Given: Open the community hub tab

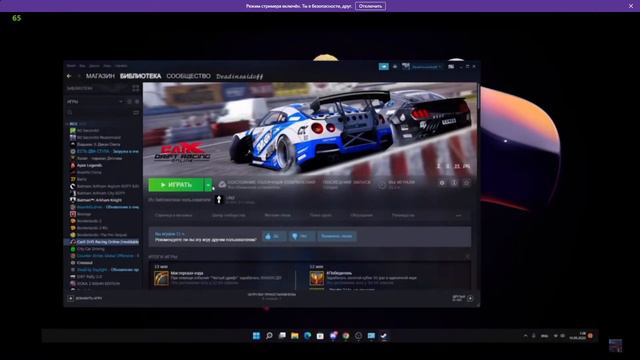Looking at the screenshot, I should point(228,215).
